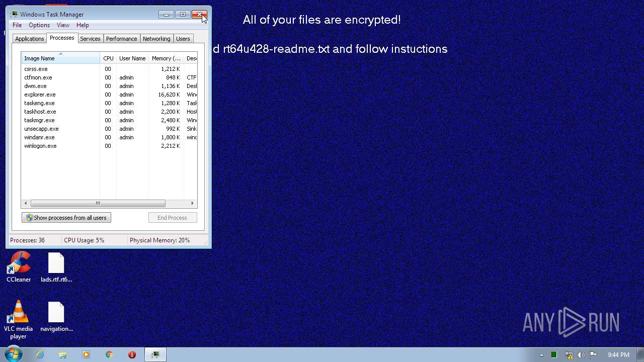Open the Windows Start menu orb
The height and width of the screenshot is (362, 644).
13,354
